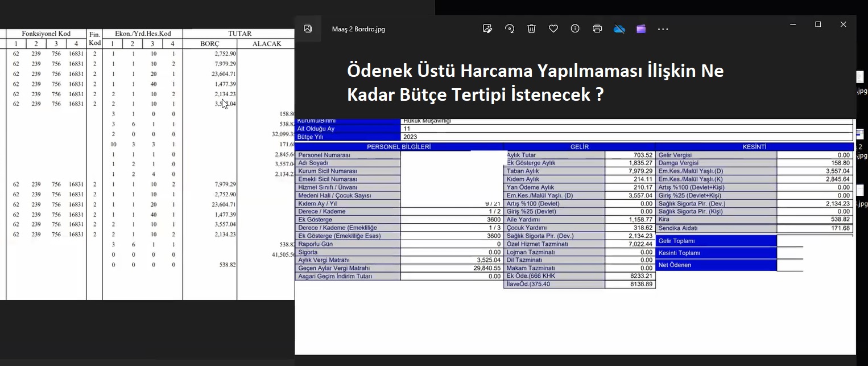Delete the image with trash icon
This screenshot has height=366, width=868.
(531, 28)
